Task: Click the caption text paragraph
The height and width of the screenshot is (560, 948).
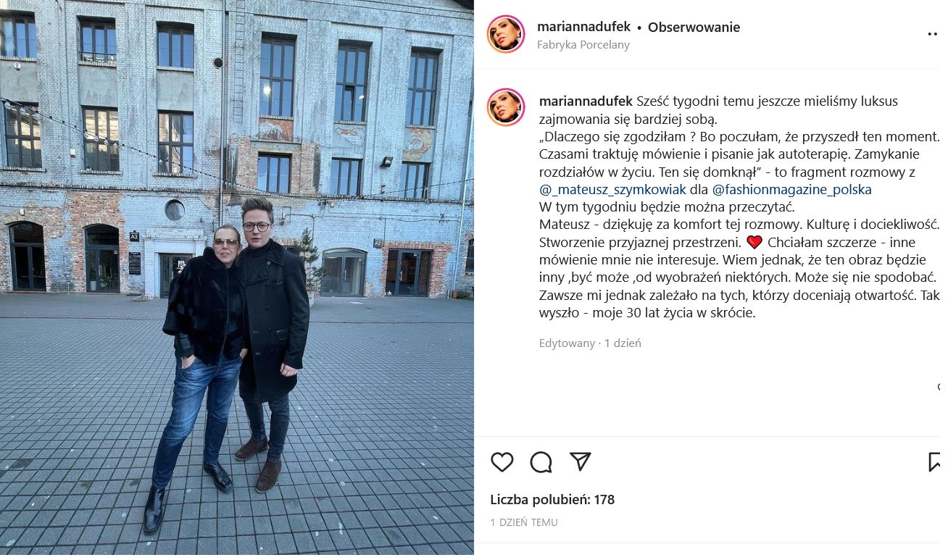Action: coord(739,207)
